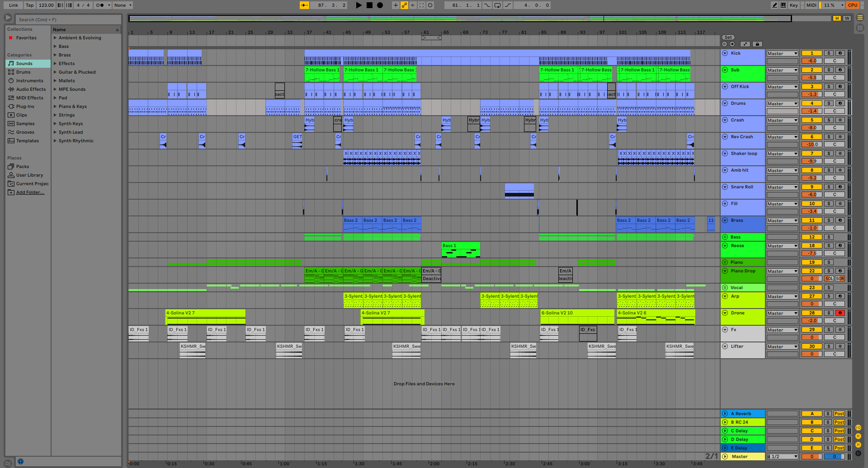Unfold the Kick track
The image size is (868, 468).
(x=725, y=53)
